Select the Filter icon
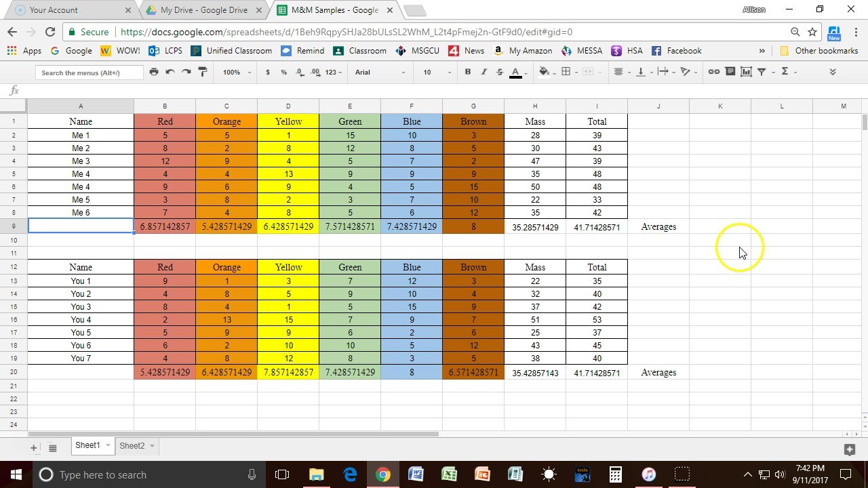 click(x=761, y=72)
